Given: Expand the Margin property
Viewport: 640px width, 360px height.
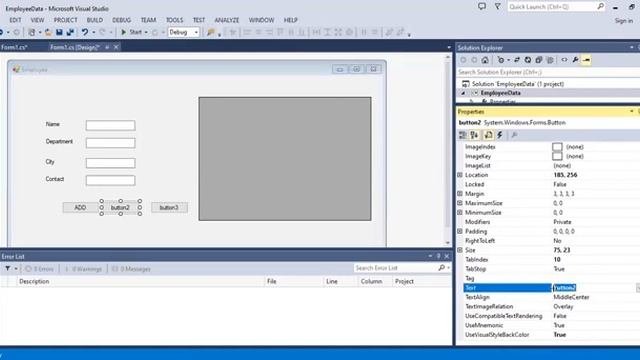Looking at the screenshot, I should (x=460, y=194).
